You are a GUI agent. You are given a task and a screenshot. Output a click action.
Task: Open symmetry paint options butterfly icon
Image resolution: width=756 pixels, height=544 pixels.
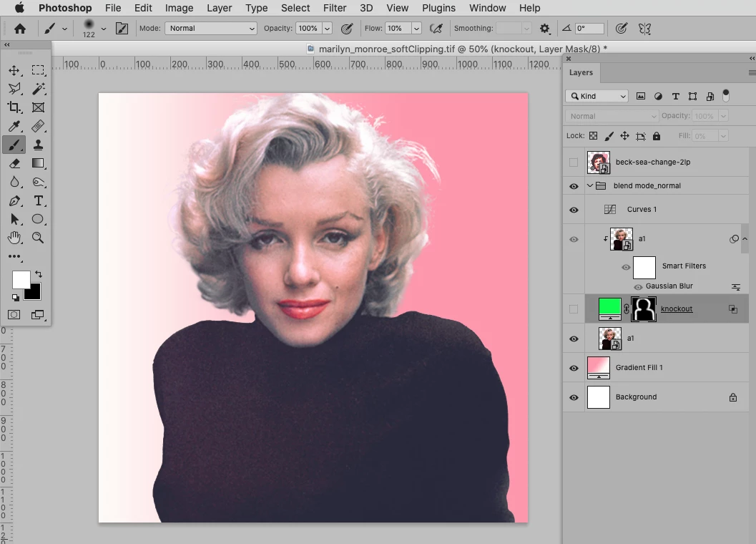coord(644,29)
